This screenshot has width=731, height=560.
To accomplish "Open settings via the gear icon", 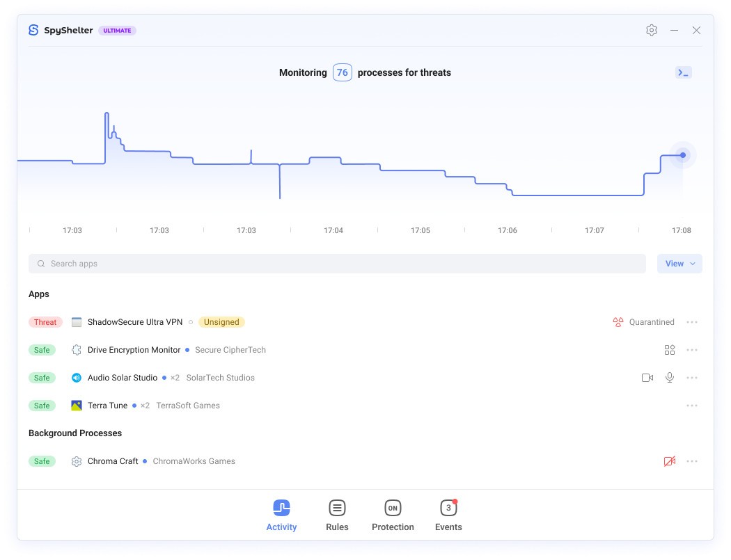I will (x=651, y=31).
